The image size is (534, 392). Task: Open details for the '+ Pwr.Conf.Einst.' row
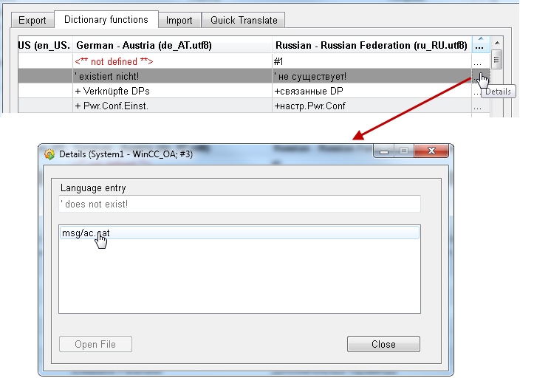click(x=481, y=106)
